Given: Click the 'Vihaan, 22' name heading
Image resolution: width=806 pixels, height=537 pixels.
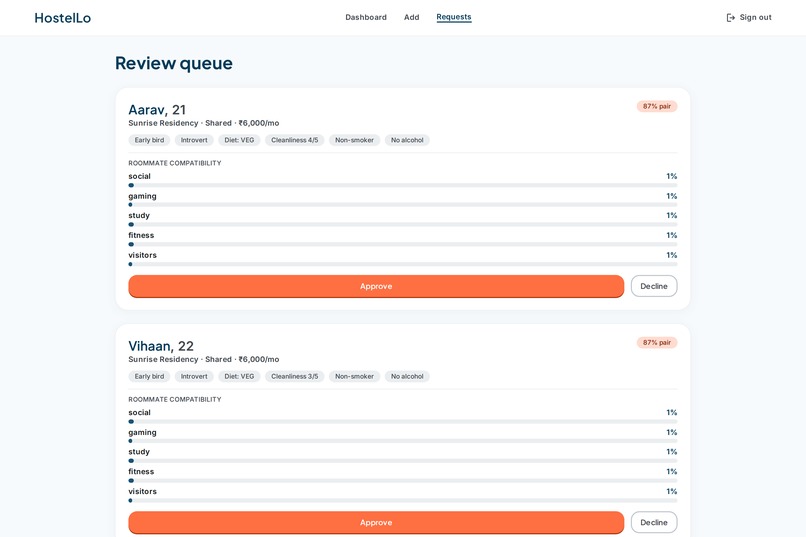Looking at the screenshot, I should [x=161, y=346].
